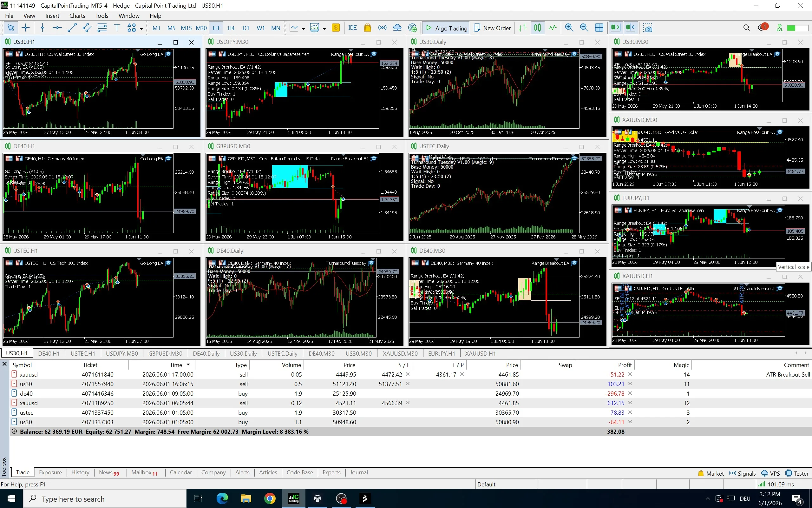Select the text label tool
The width and height of the screenshot is (812, 508).
[x=117, y=28]
